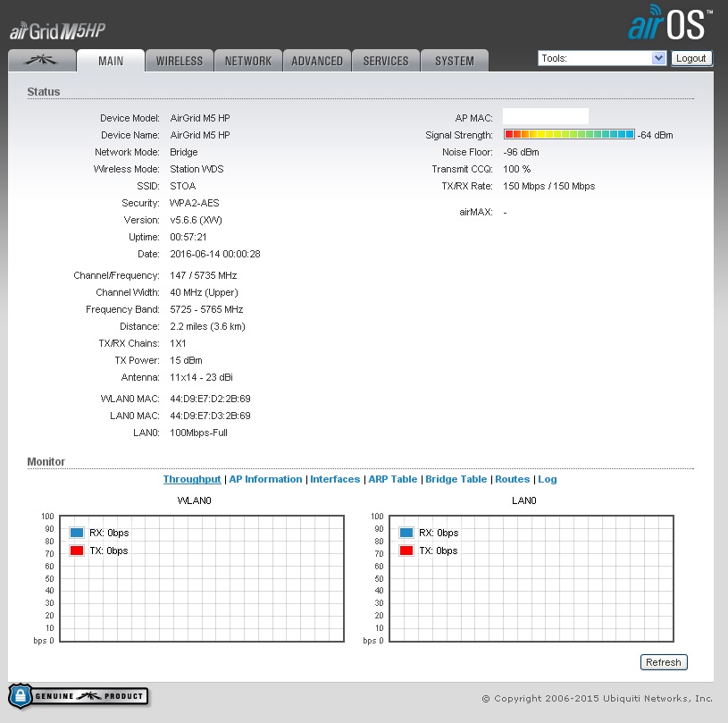Click the network mode value Bridge
Screen dimensions: 728x723
point(184,152)
